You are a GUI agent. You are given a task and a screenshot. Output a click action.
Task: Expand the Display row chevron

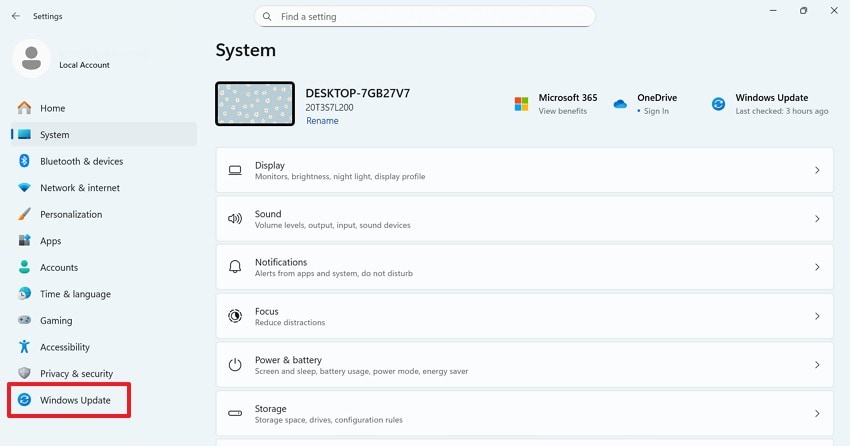point(817,170)
